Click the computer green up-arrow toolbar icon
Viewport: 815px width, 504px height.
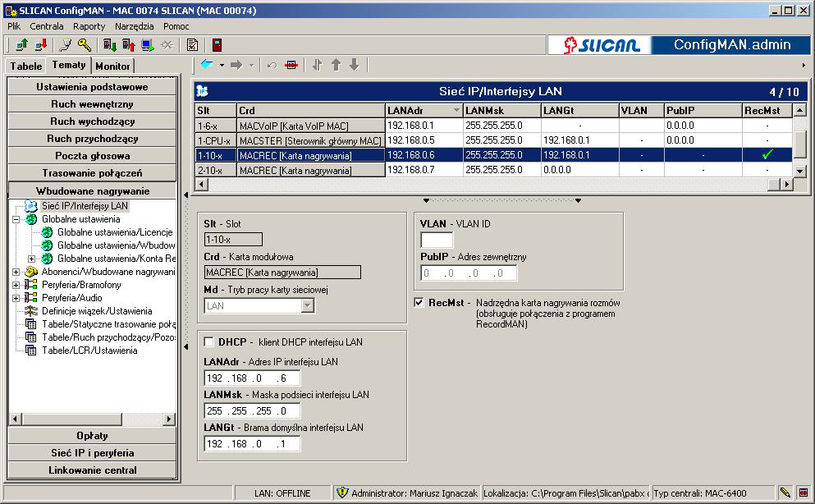pyautogui.click(x=21, y=45)
